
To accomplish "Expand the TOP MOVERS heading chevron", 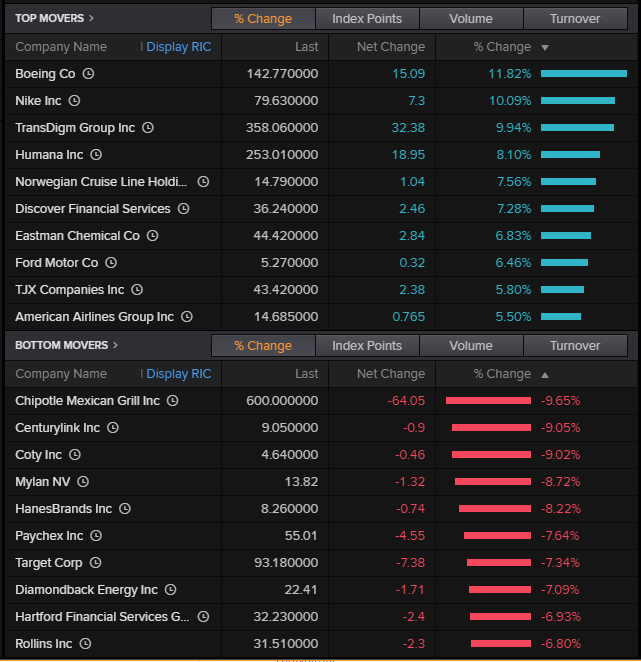I will click(91, 18).
